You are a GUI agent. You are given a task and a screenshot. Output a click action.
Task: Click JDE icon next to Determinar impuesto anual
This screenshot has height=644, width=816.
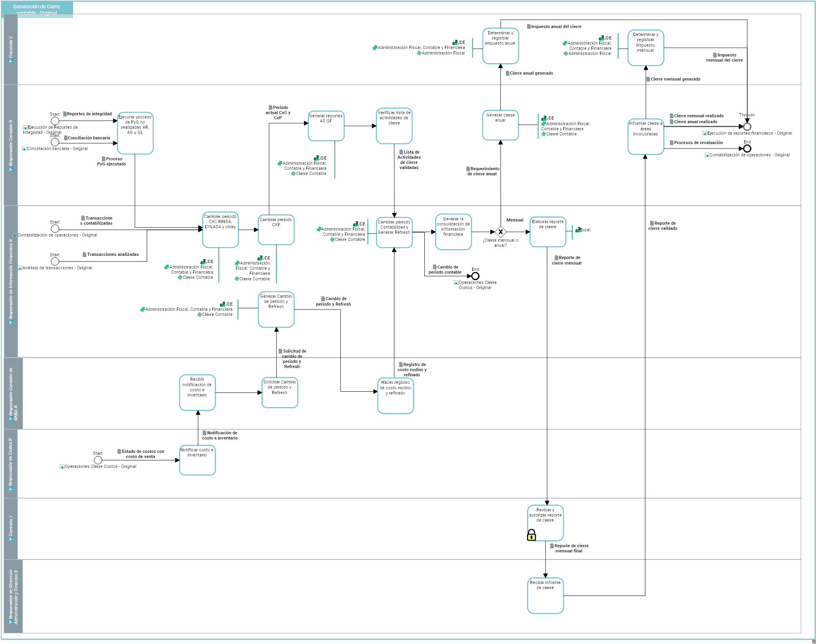[455, 42]
